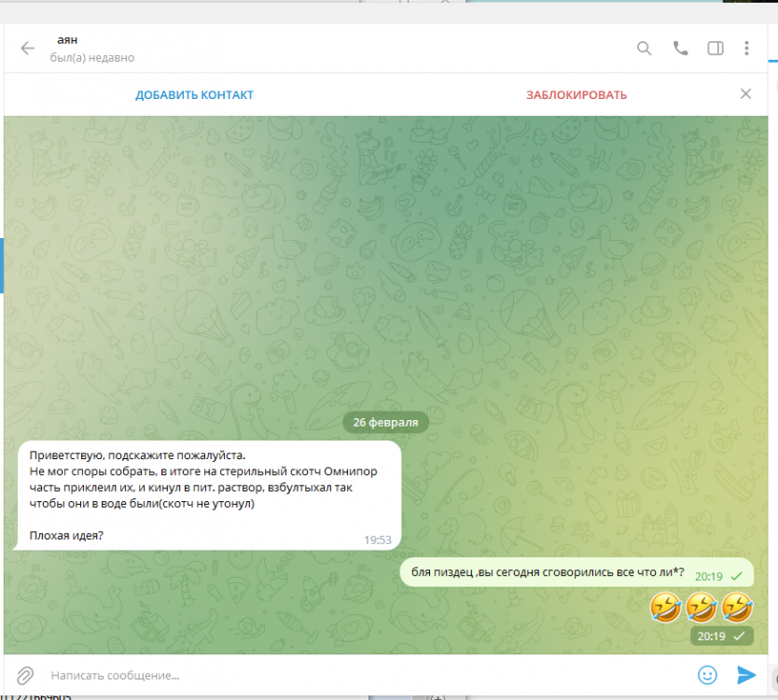The image size is (778, 700).
Task: Search in this chat with magnifier icon
Action: (644, 49)
